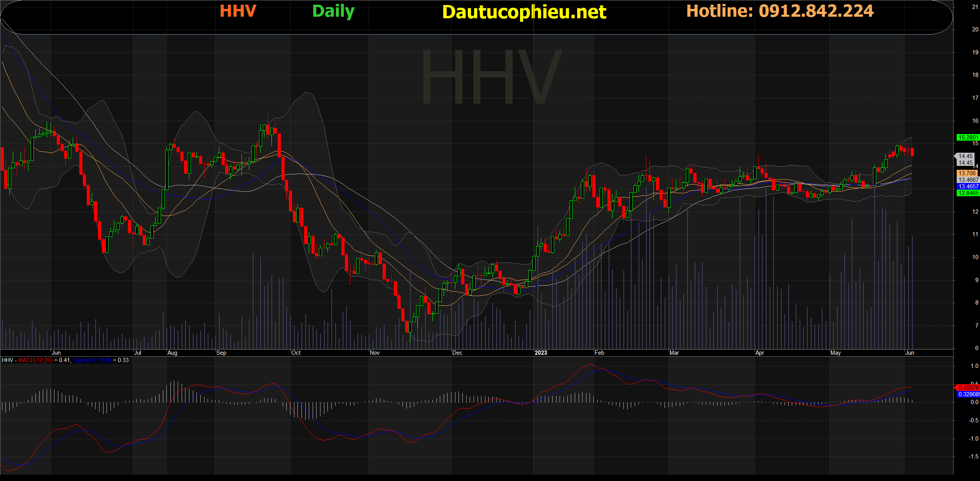Click the Mar marker on the time axis
This screenshot has height=481, width=980.
(x=674, y=353)
